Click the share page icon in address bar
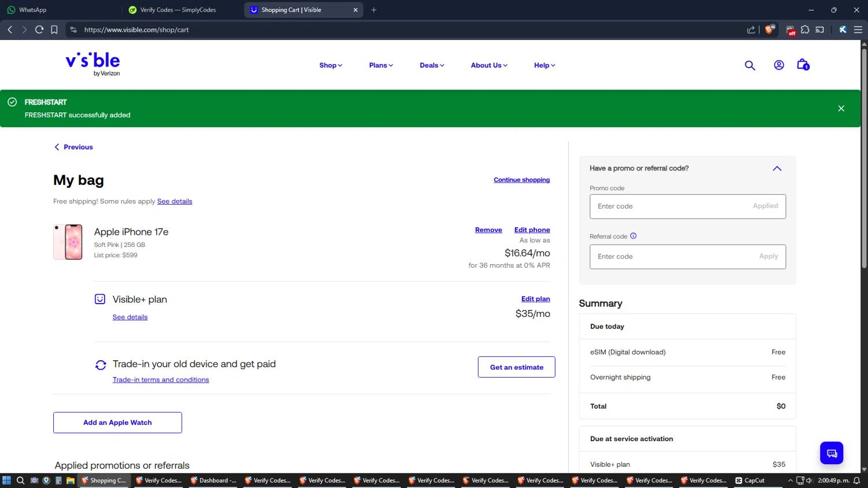The width and height of the screenshot is (868, 488). click(751, 29)
